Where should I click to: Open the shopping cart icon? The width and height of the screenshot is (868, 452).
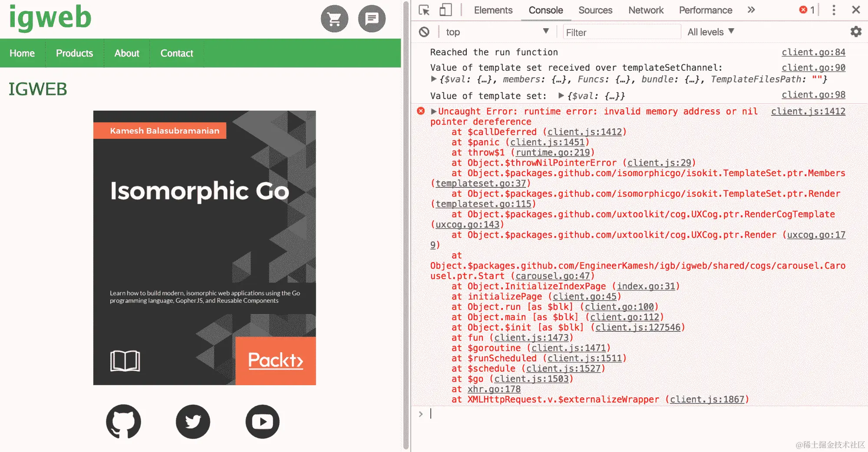tap(334, 19)
